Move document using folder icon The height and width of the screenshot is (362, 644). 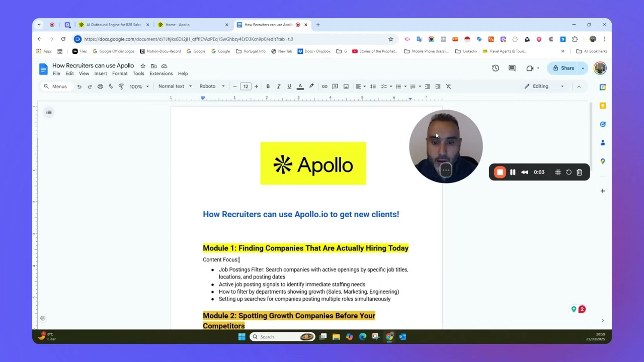(153, 66)
